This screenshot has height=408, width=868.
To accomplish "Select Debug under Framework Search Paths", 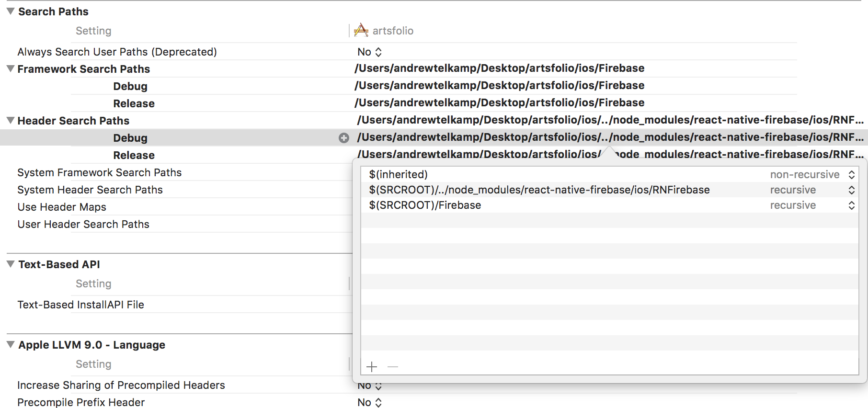I will coord(130,86).
